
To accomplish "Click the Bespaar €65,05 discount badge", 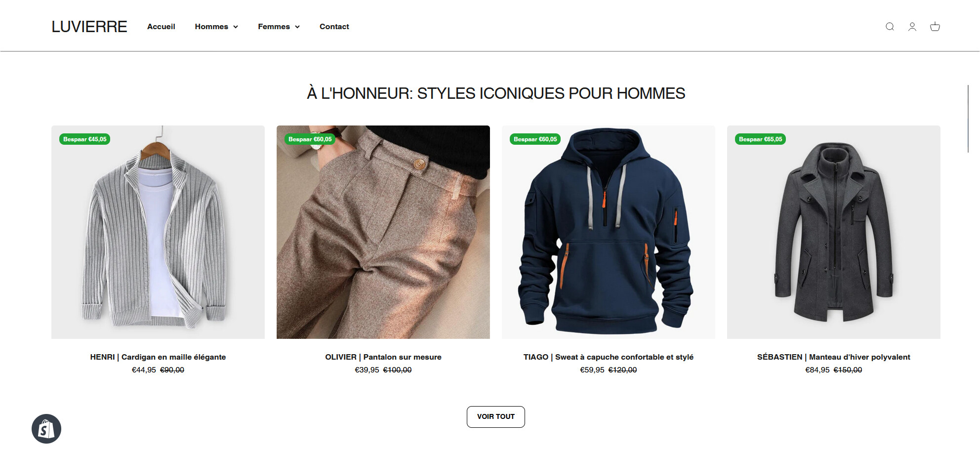I will coord(761,139).
